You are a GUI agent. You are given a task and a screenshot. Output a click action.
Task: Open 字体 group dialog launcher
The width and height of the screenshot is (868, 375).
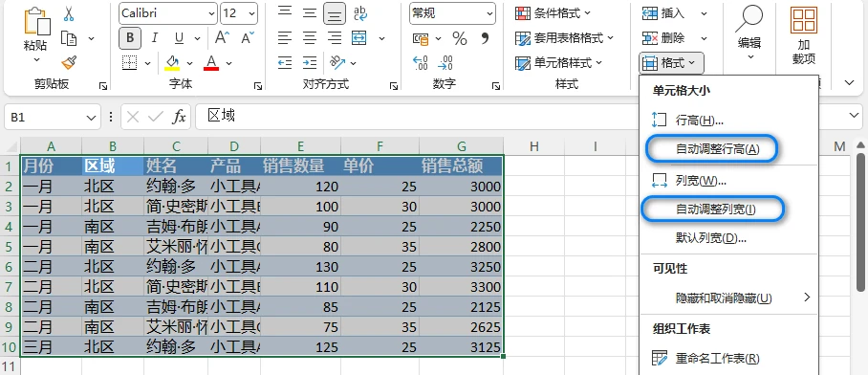pos(258,86)
